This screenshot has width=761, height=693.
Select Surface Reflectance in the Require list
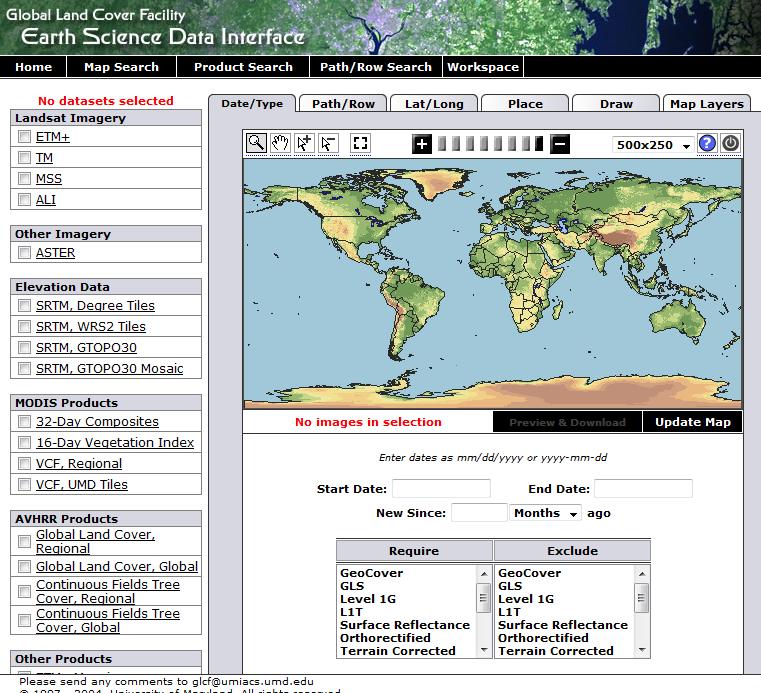(405, 625)
